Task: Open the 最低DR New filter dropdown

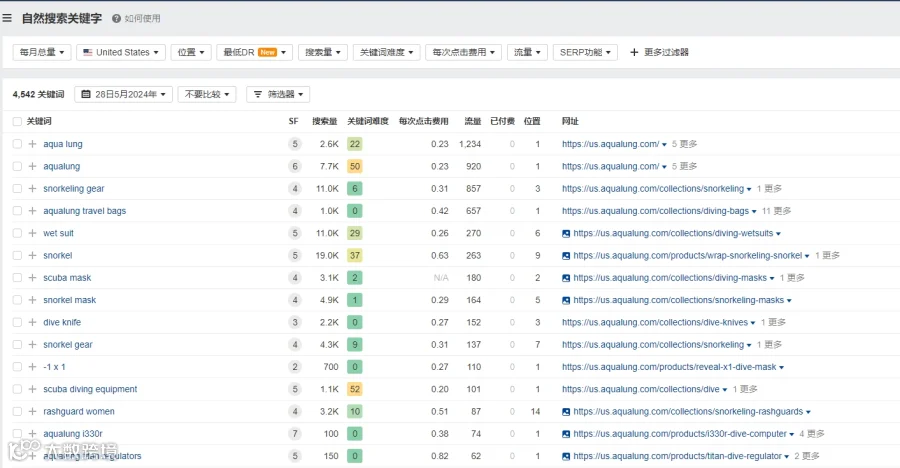Action: pyautogui.click(x=255, y=52)
